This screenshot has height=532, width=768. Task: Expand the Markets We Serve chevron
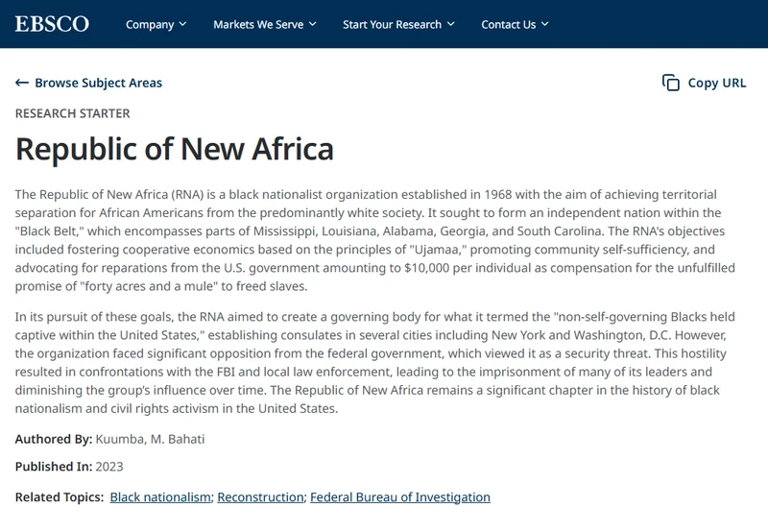(313, 24)
